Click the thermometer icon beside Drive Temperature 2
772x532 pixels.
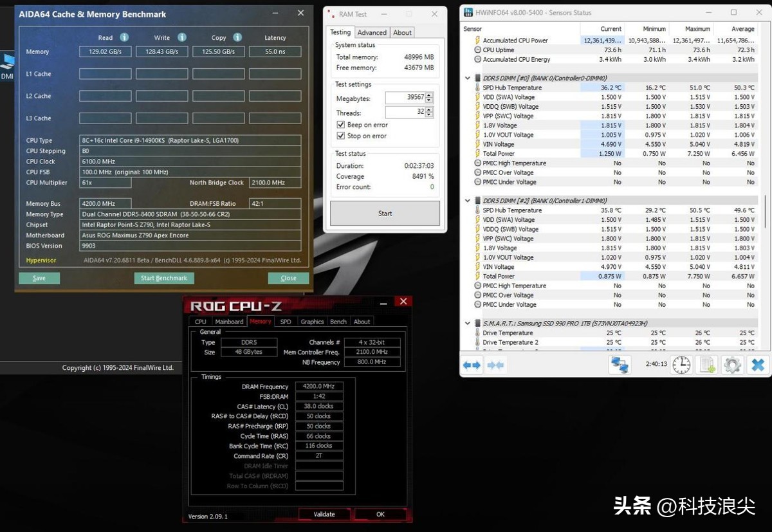pos(477,342)
